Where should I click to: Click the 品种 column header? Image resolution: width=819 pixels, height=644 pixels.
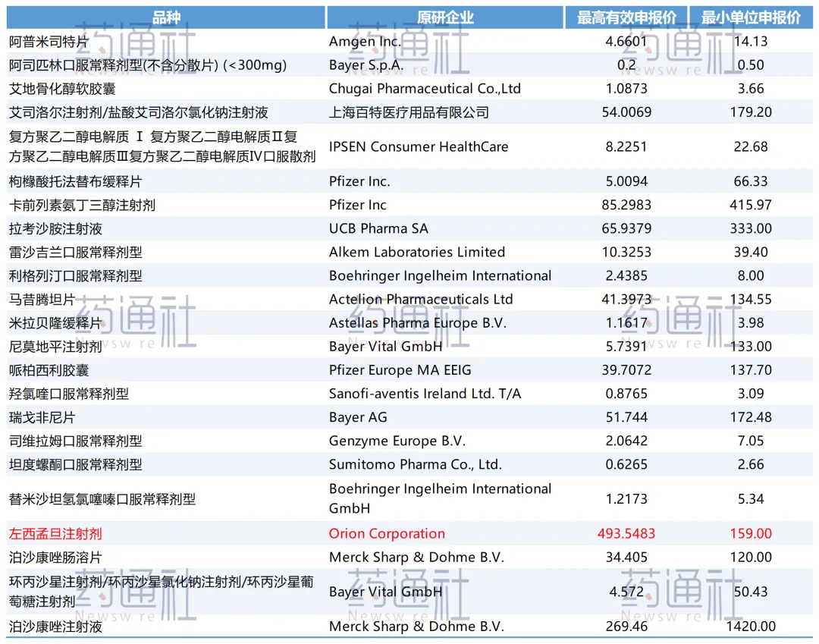(x=165, y=17)
